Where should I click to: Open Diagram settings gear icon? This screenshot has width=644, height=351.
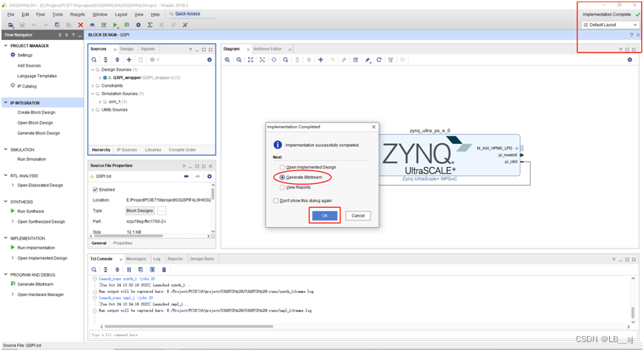click(x=630, y=59)
